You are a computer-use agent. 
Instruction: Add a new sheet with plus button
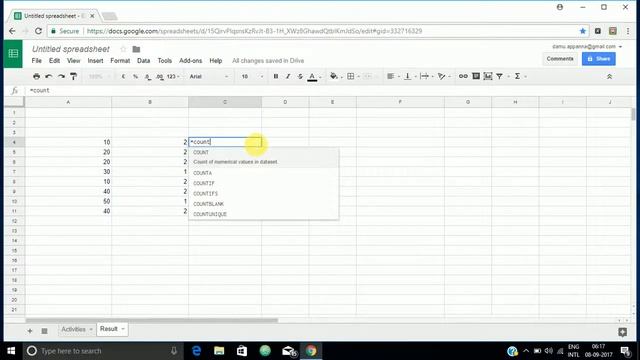pos(30,331)
